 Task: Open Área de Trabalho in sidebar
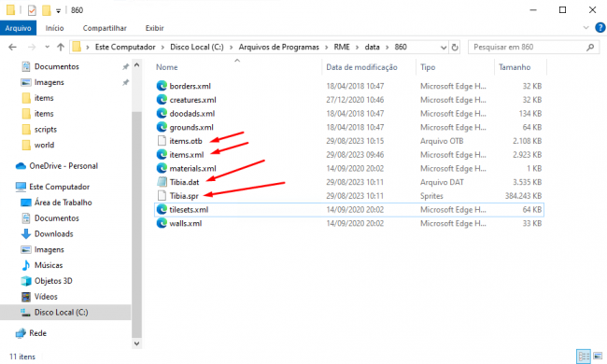tap(56, 203)
